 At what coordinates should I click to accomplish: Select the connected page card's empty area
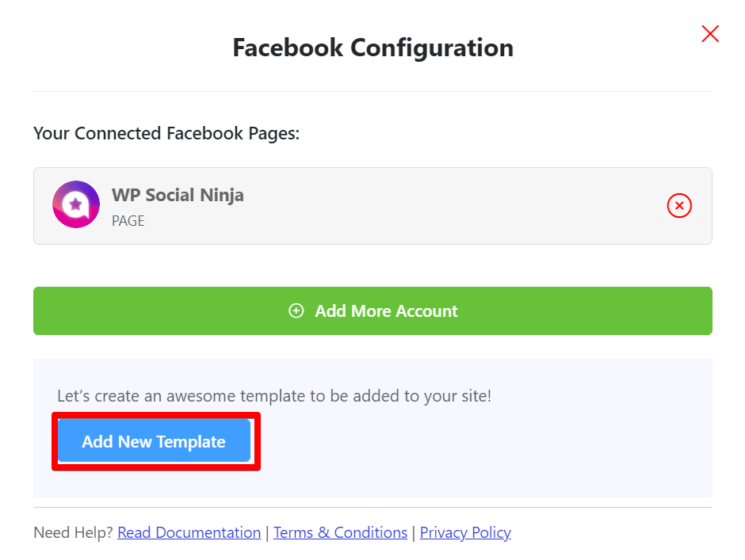coord(452,206)
